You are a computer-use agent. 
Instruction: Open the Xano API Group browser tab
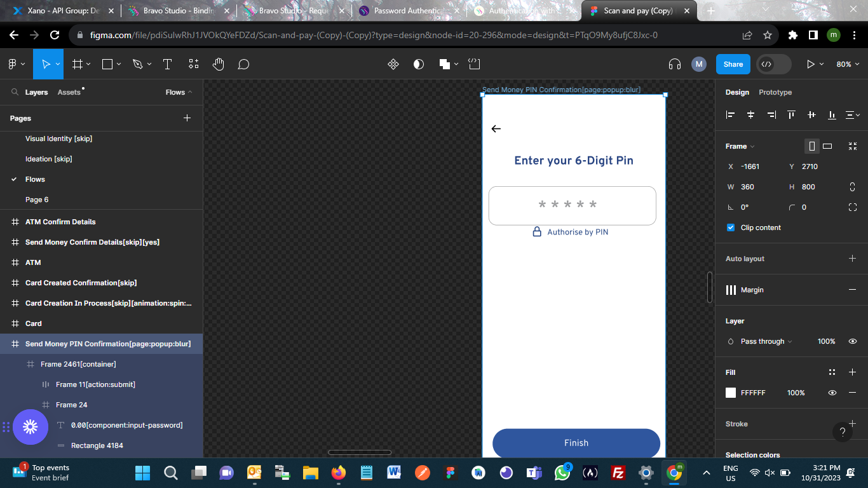pyautogui.click(x=62, y=11)
